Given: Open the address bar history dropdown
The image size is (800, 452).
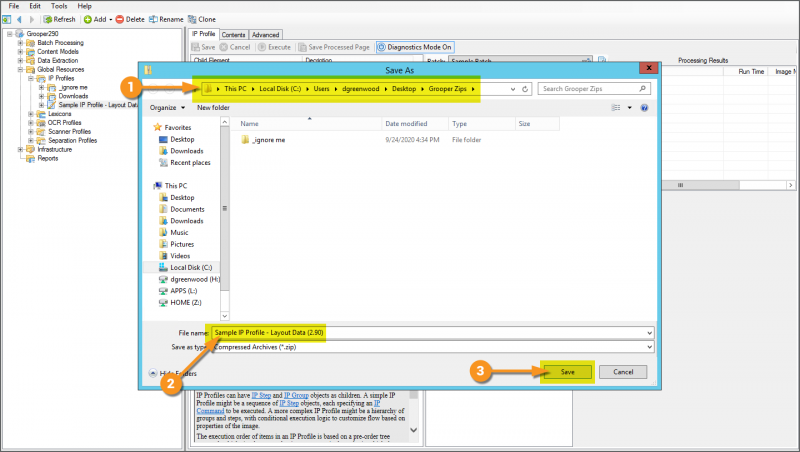Looking at the screenshot, I should point(513,89).
